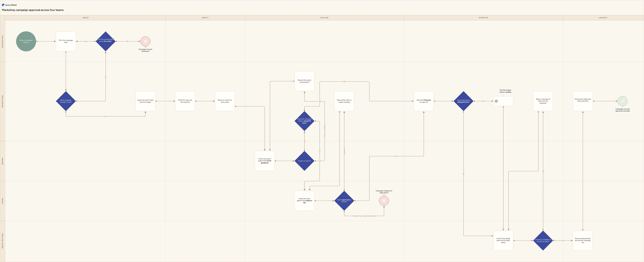Viewport: 644px width, 262px height.
Task: Click the green checkmark 'Campaign live' end node
Action: (622, 101)
